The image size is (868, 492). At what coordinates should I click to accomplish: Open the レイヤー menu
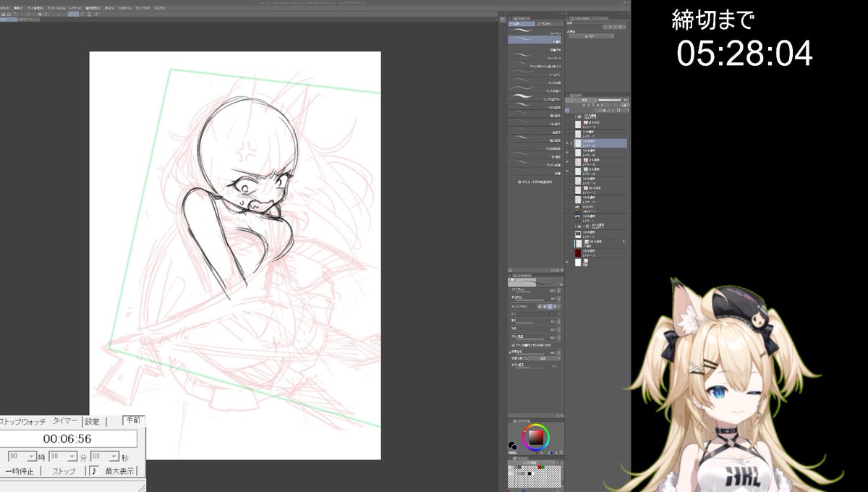[75, 8]
